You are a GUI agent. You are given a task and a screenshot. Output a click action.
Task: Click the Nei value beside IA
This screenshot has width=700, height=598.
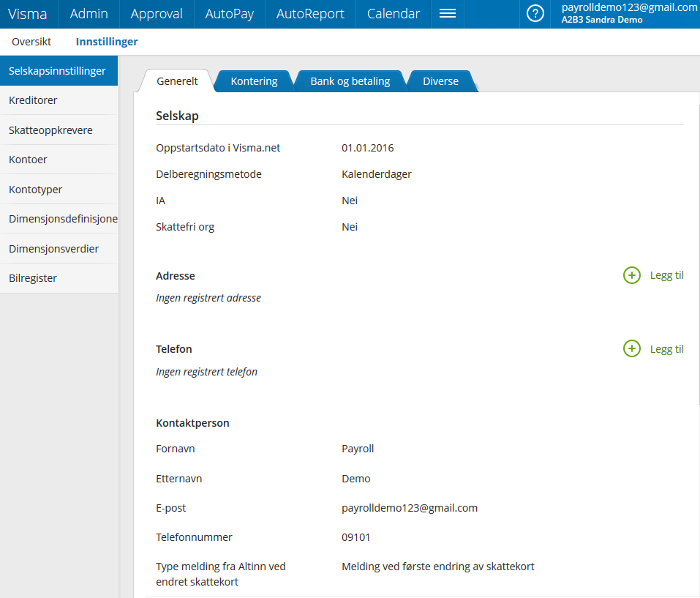350,201
